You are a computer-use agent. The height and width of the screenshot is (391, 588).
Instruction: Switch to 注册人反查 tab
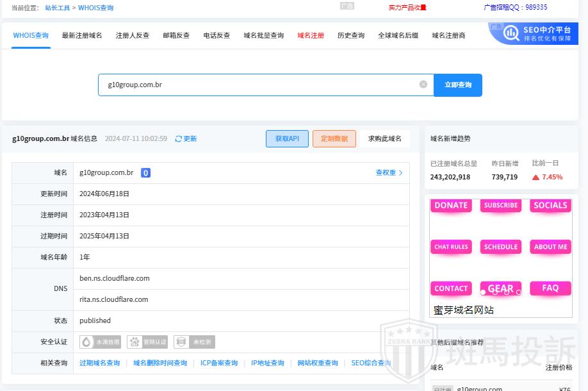pyautogui.click(x=133, y=35)
